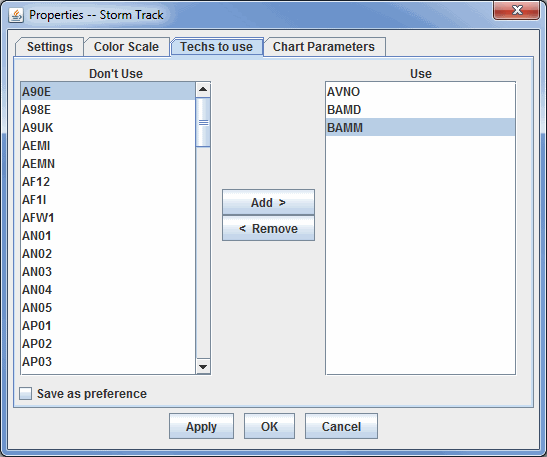This screenshot has height=457, width=547.
Task: Select AF12 in the Don't Use list
Action: [x=108, y=181]
